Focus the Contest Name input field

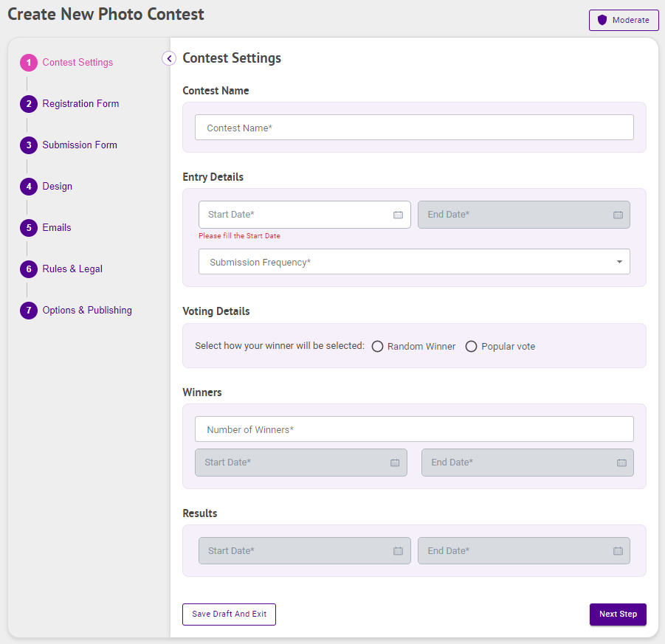pos(414,127)
